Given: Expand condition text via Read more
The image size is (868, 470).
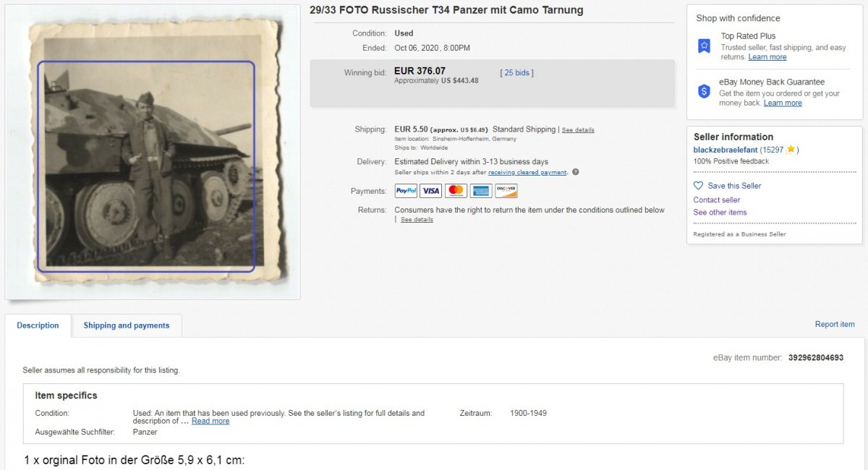Looking at the screenshot, I should (210, 421).
